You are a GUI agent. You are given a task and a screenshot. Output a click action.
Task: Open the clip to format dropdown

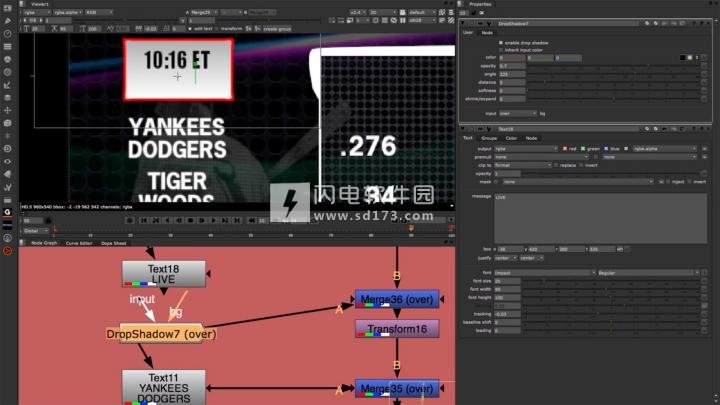click(523, 165)
